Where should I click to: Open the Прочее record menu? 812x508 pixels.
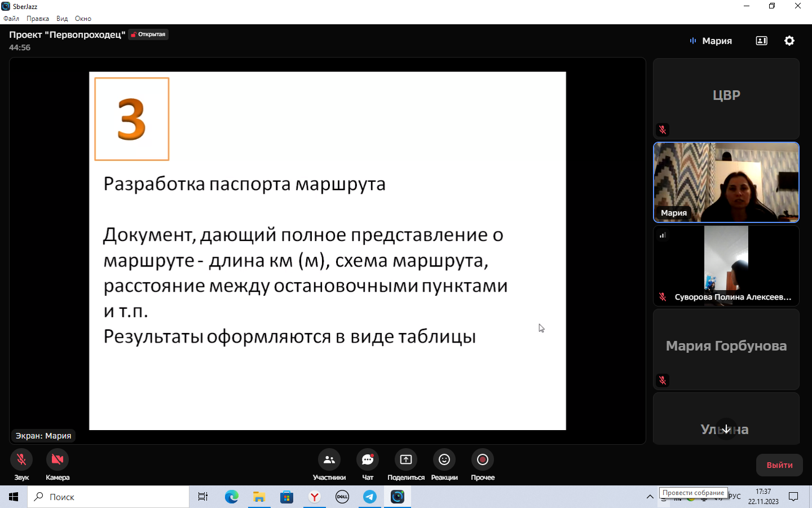pyautogui.click(x=483, y=459)
